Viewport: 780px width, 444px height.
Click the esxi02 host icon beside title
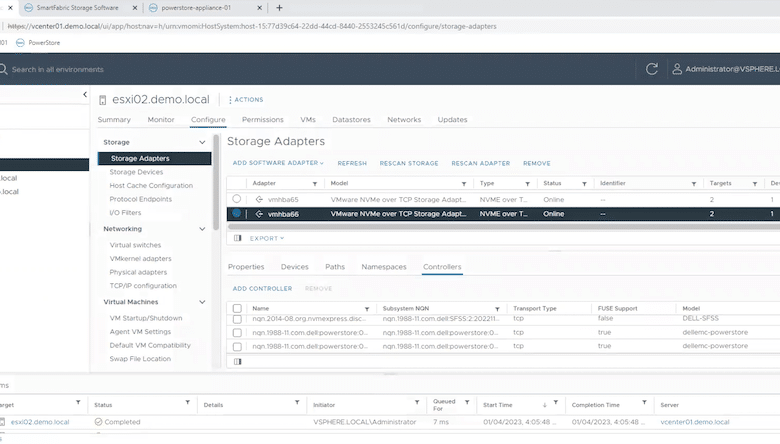click(x=102, y=100)
